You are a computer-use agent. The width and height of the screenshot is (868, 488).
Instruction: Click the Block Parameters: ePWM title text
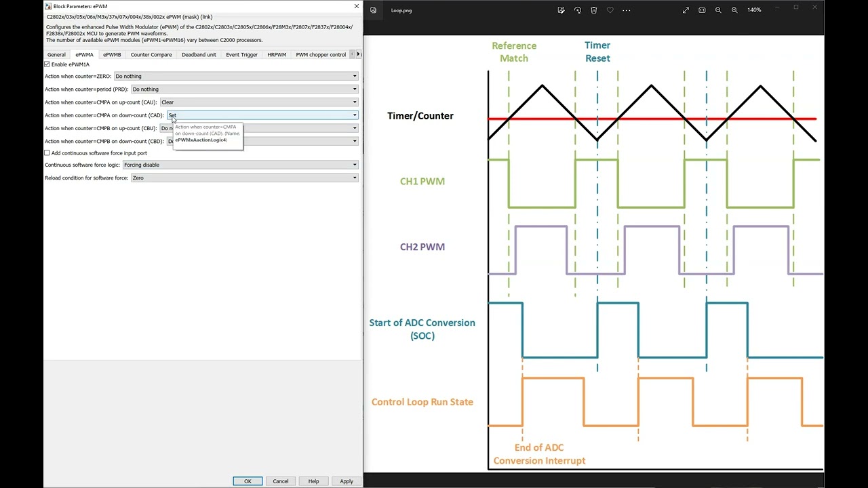[81, 6]
